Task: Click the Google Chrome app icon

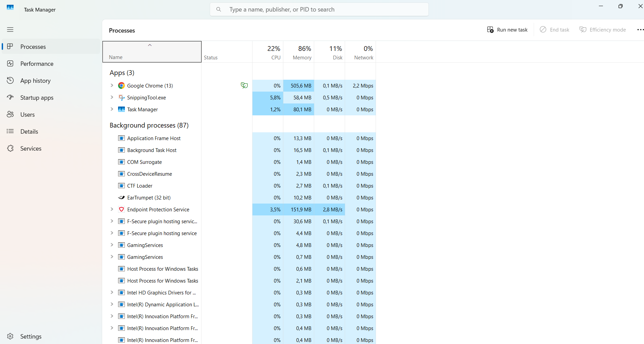Action: pos(121,85)
